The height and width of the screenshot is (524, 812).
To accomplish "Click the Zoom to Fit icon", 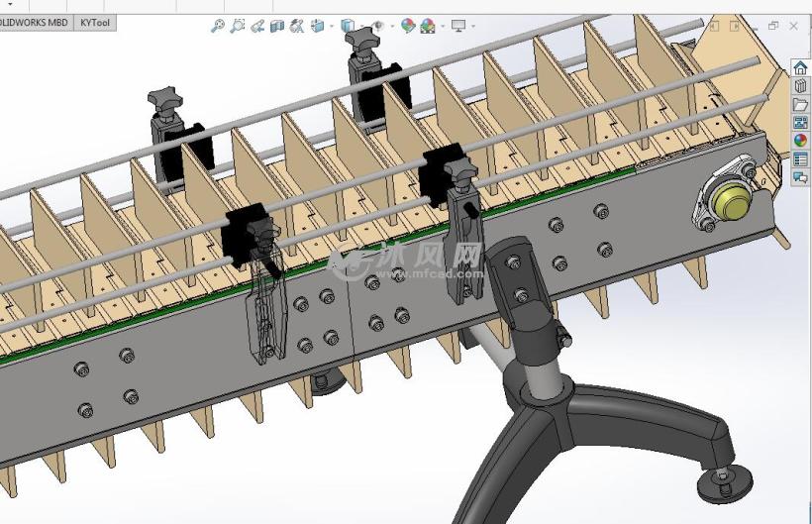I will coord(218,26).
